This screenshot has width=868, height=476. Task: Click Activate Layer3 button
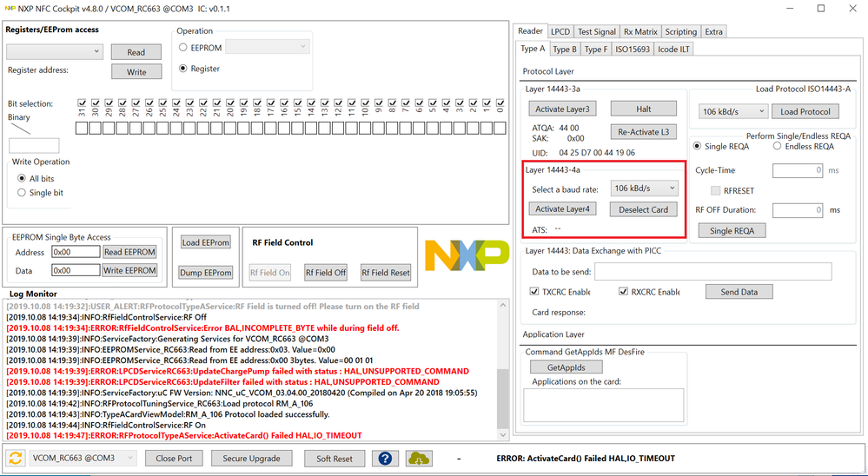click(562, 109)
